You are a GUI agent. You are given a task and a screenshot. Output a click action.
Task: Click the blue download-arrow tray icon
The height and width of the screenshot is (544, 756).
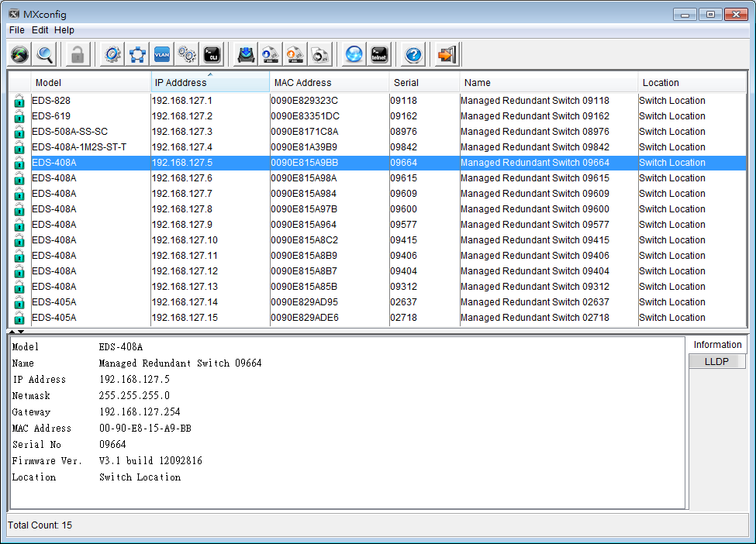(x=246, y=54)
